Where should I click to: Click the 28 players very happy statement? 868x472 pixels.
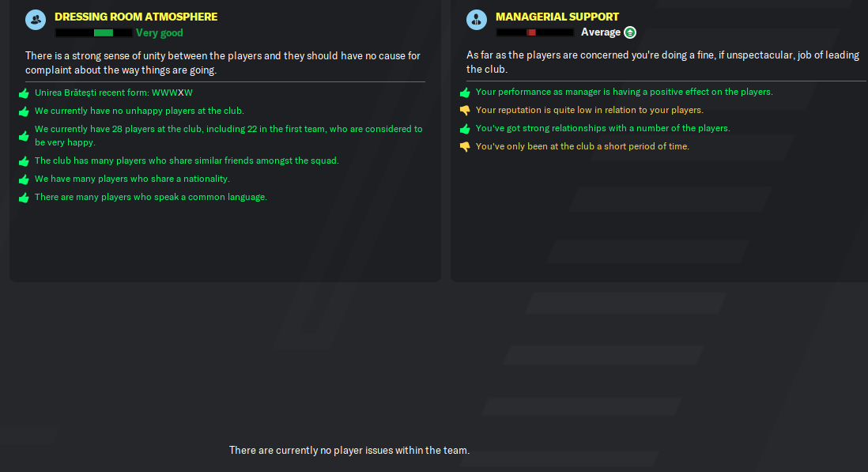point(228,135)
